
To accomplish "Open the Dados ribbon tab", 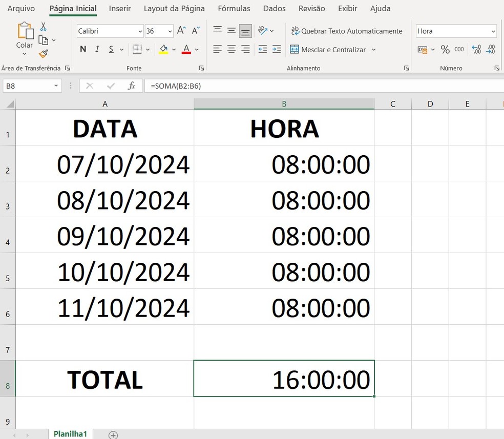I will [274, 8].
